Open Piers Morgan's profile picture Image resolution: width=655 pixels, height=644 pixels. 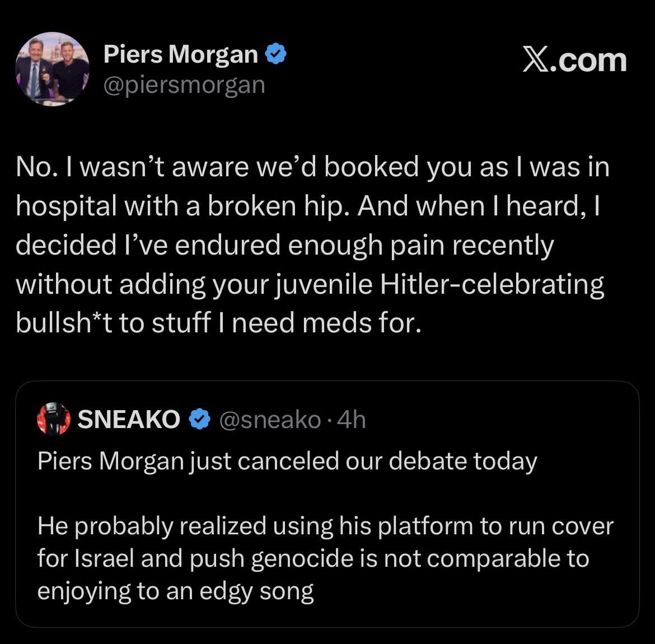[x=52, y=69]
